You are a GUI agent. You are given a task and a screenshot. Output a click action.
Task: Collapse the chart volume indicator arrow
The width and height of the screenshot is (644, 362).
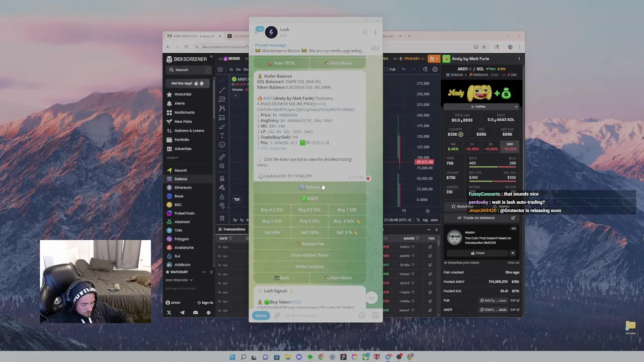pyautogui.click(x=234, y=96)
